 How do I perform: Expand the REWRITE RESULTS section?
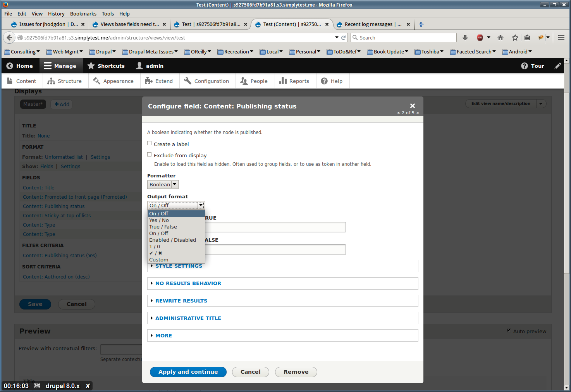click(x=181, y=301)
